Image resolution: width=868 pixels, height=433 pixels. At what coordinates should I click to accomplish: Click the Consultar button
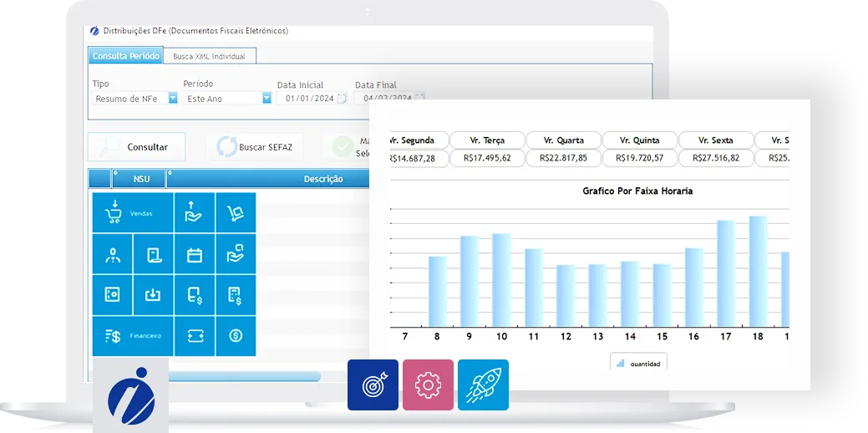(136, 147)
